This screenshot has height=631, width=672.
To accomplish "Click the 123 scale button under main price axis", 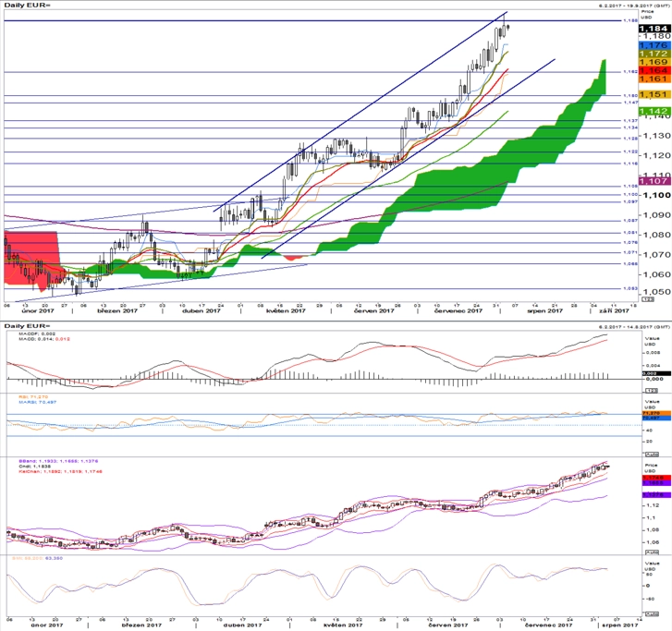I will click(x=649, y=299).
